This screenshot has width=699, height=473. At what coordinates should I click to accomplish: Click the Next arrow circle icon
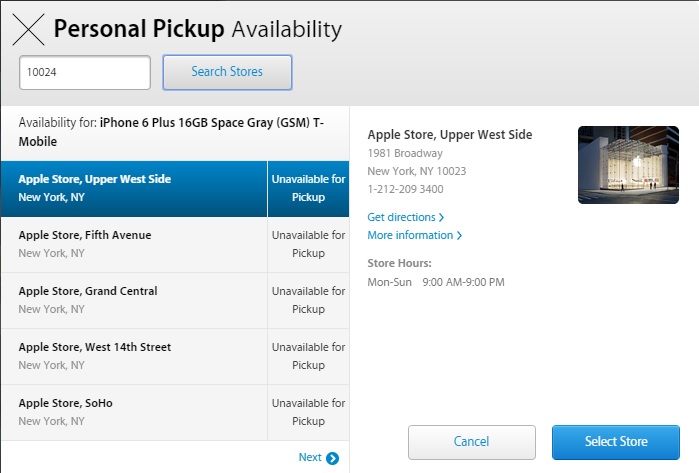(333, 458)
